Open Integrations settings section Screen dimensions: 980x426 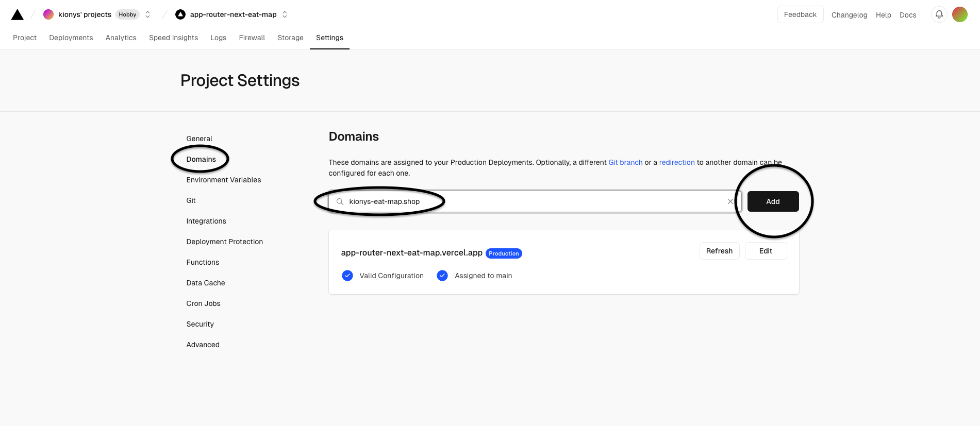206,221
